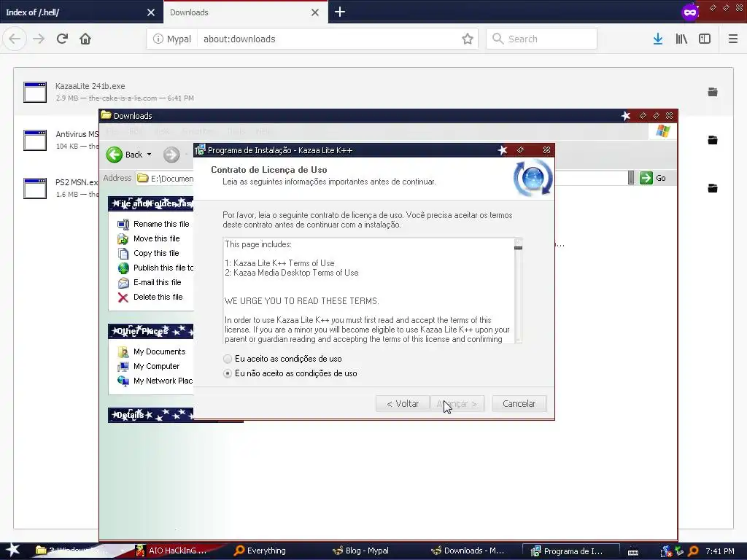Click the Forward arrow in Downloads explorer window
This screenshot has width=747, height=560.
point(171,155)
